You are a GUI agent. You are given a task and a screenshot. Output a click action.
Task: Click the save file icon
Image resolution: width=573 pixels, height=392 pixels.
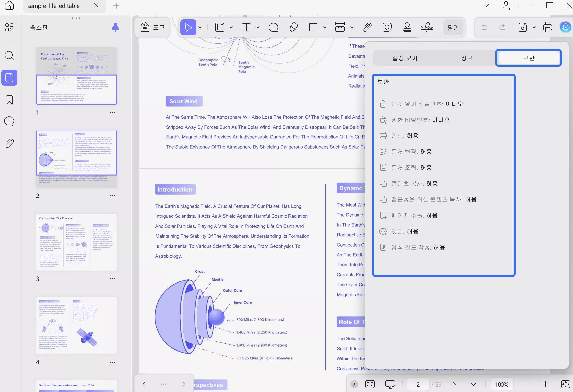point(522,27)
